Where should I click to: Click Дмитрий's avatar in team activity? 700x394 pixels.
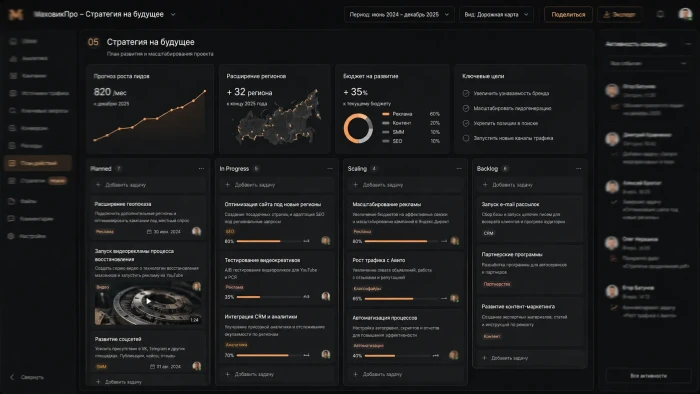(x=612, y=139)
